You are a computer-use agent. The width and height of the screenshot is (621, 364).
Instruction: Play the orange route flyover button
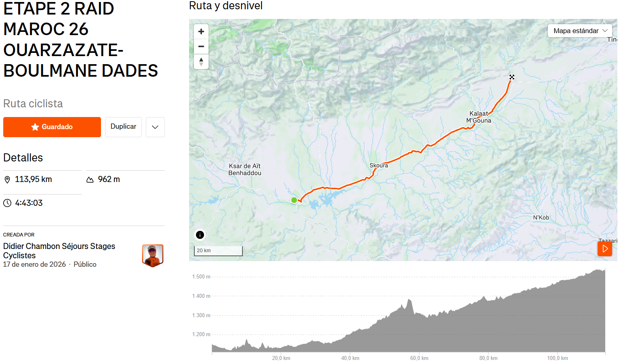tap(605, 249)
